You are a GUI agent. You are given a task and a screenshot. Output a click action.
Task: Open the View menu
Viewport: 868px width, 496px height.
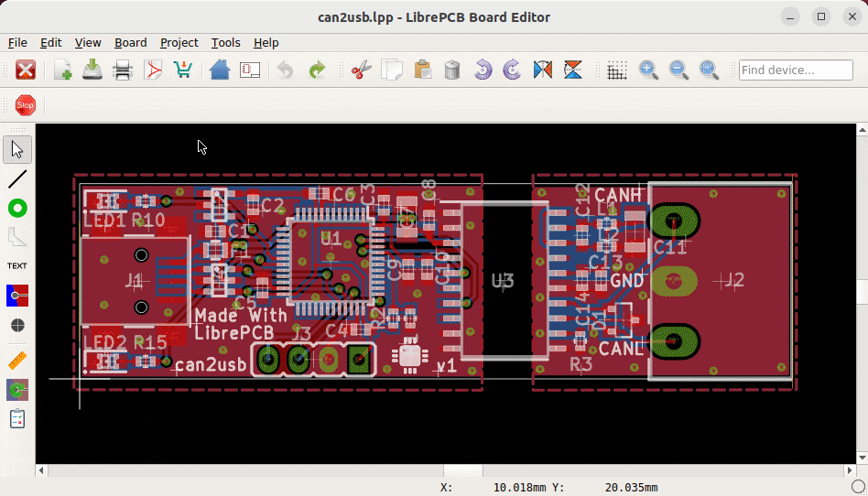pyautogui.click(x=88, y=43)
